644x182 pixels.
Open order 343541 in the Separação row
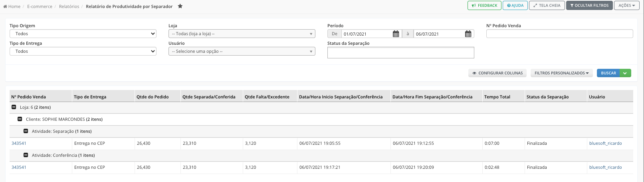click(x=19, y=143)
